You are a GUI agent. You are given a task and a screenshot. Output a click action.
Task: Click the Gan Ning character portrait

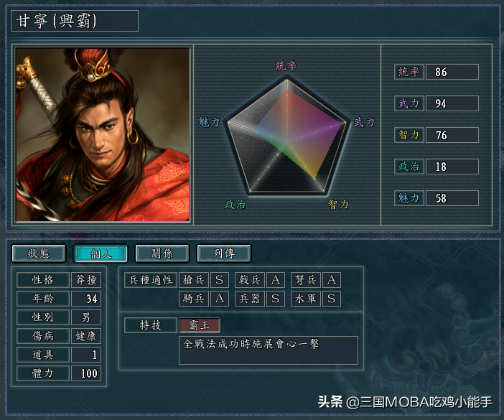click(103, 134)
